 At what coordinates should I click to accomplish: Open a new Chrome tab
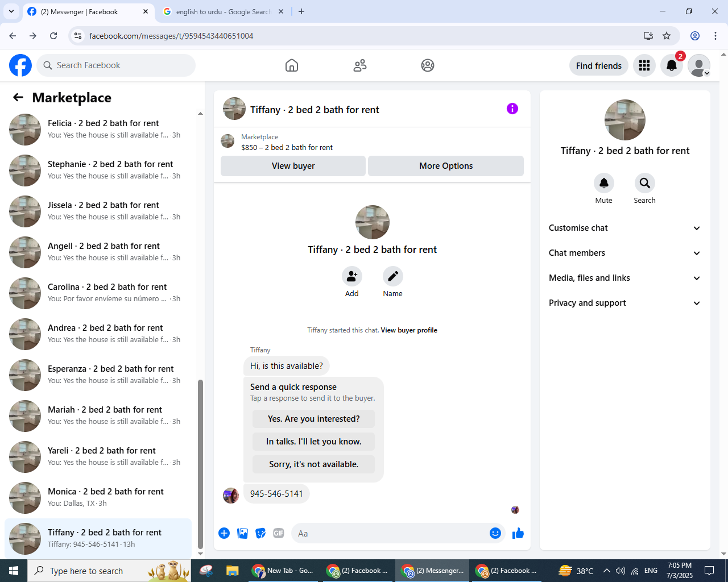[301, 11]
